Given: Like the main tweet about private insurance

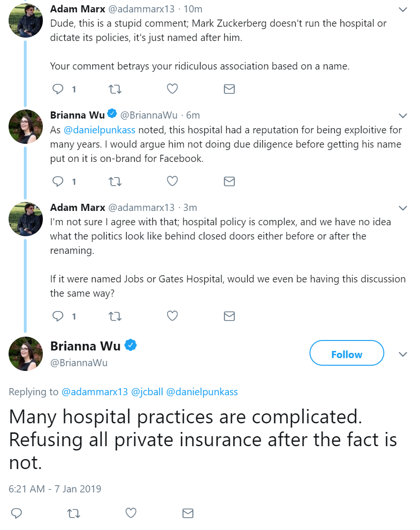Looking at the screenshot, I should tap(131, 513).
